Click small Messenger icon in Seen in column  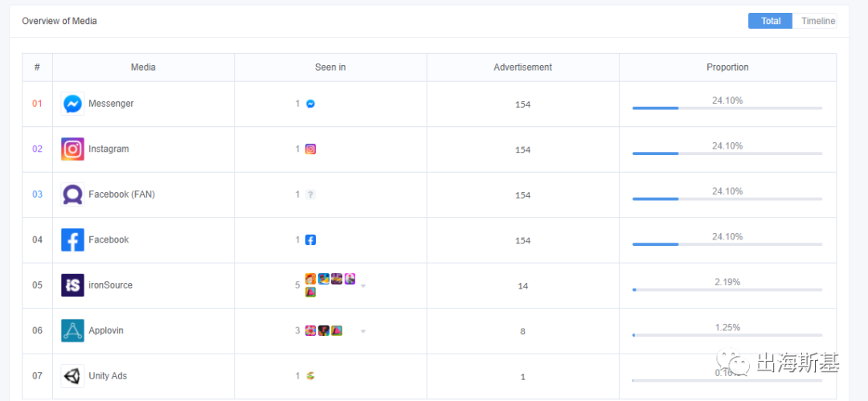310,104
